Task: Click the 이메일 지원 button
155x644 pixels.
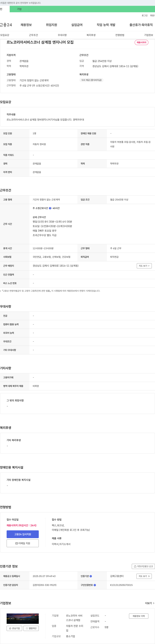Action: (23, 543)
